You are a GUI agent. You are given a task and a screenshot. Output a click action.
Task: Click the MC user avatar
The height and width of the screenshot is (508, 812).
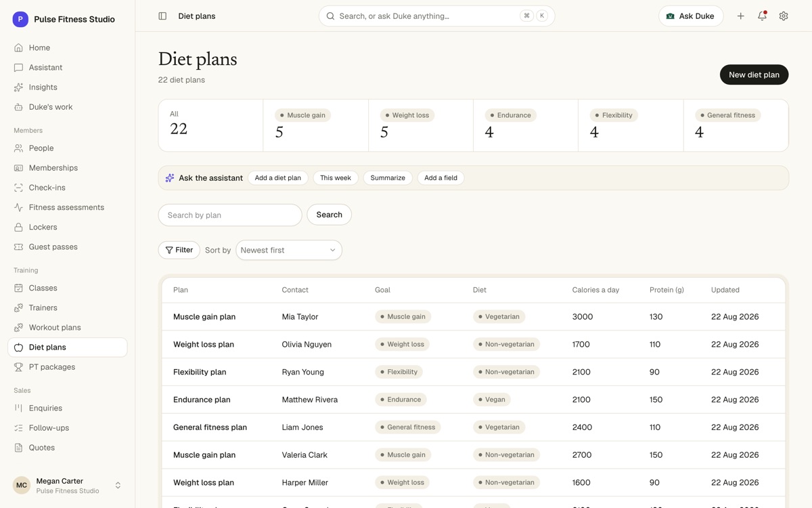[22, 485]
